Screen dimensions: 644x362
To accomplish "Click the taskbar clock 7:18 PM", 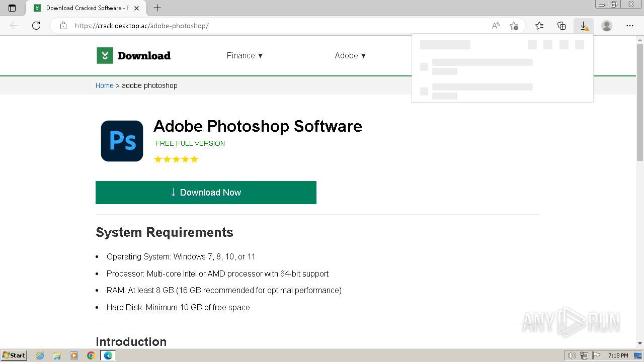I will pos(618,355).
